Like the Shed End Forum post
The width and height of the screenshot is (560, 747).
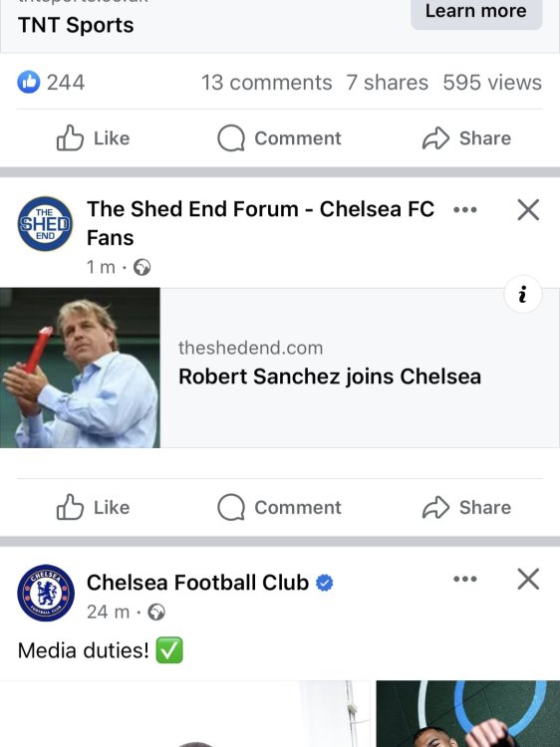point(94,507)
